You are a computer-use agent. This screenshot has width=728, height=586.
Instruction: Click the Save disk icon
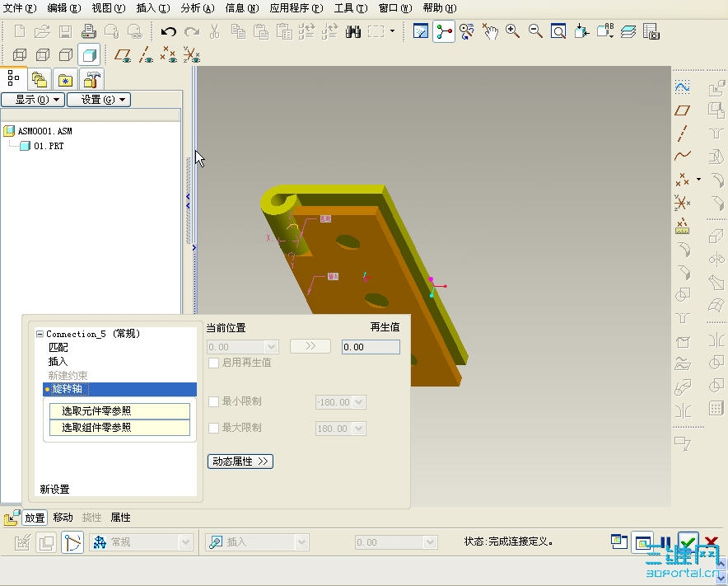pyautogui.click(x=65, y=31)
